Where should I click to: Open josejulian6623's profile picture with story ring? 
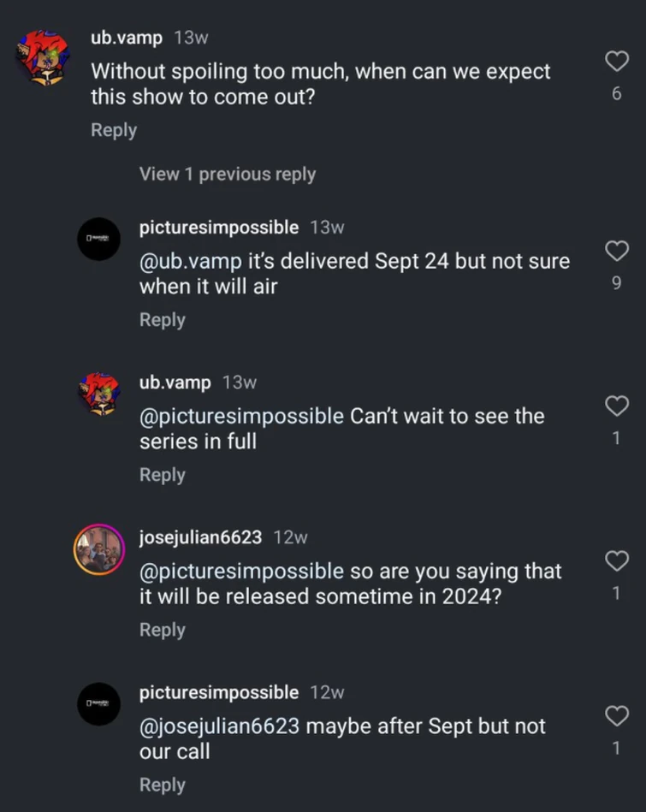click(x=98, y=549)
